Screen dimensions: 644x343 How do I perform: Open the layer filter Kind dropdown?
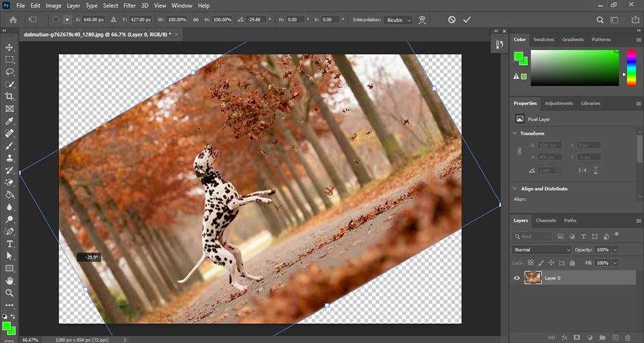pos(532,237)
